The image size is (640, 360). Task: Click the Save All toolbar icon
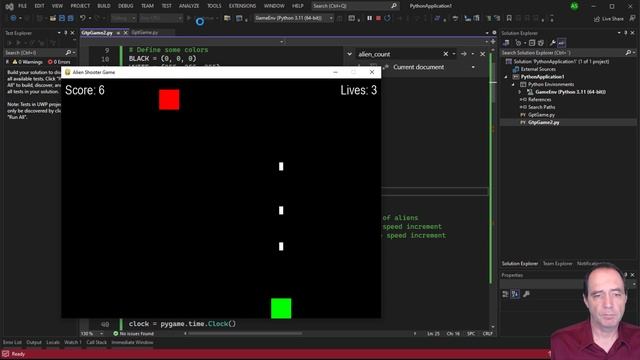pyautogui.click(x=71, y=18)
